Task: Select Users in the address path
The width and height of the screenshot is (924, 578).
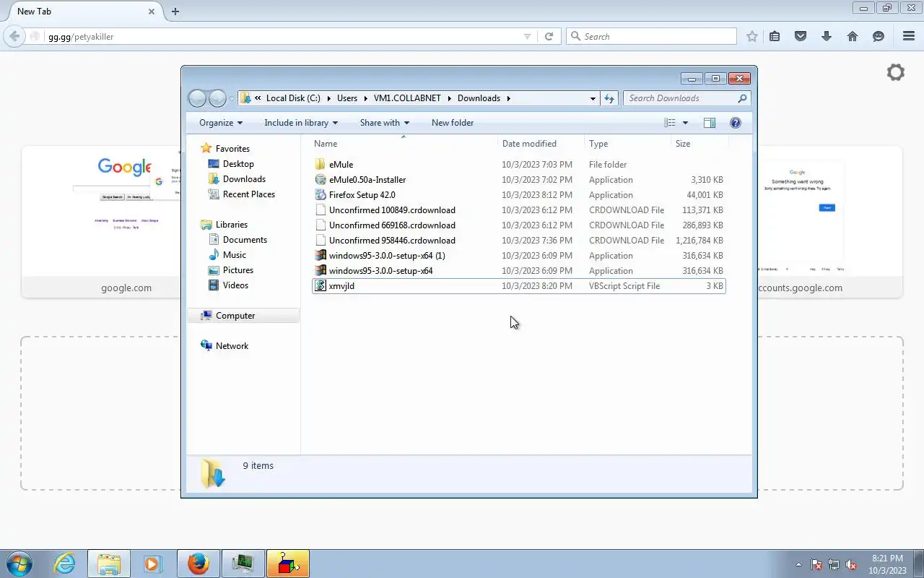Action: tap(347, 98)
